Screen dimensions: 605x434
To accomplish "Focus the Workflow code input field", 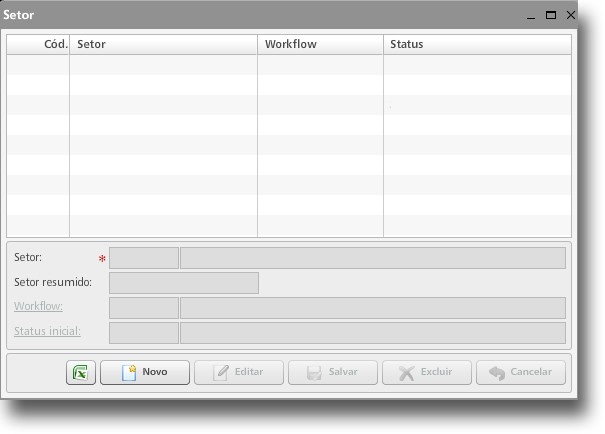I will pos(144,308).
